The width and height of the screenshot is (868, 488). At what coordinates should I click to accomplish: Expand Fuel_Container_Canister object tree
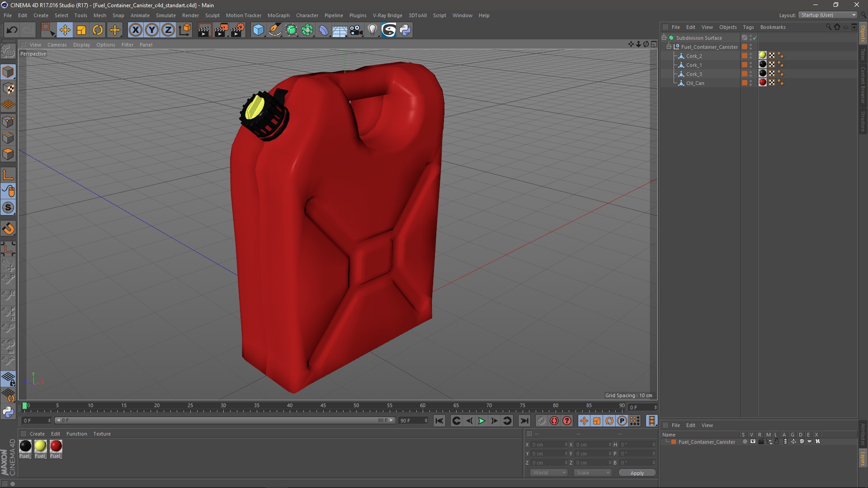pyautogui.click(x=670, y=47)
